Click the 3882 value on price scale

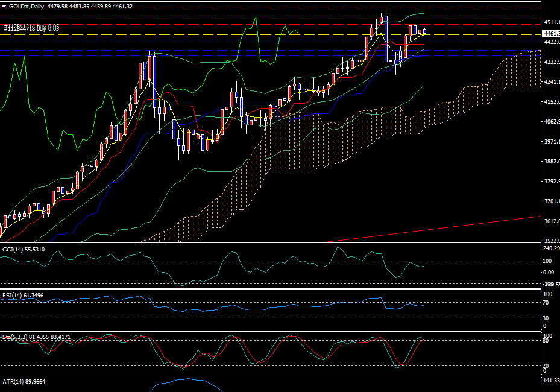(x=550, y=162)
